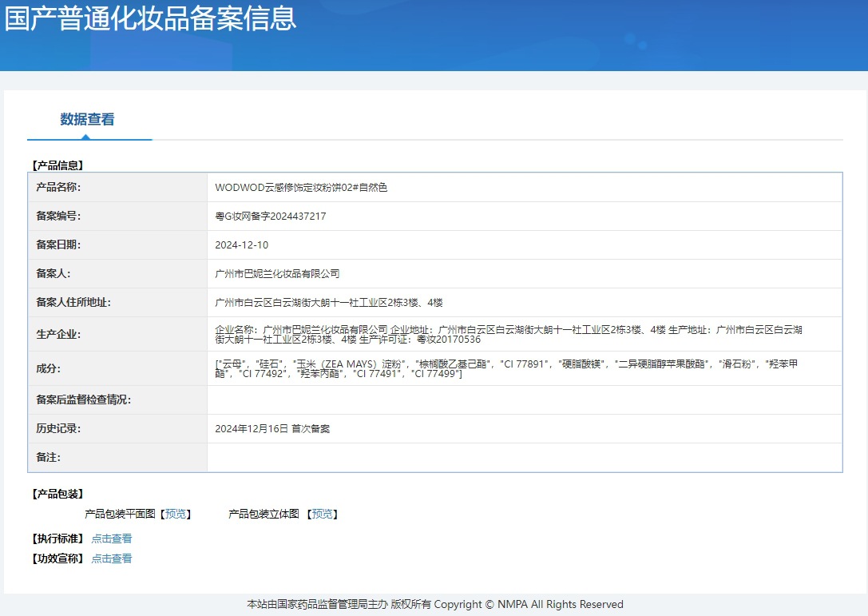Click the NMPA copyright footer text
The width and height of the screenshot is (868, 616).
[435, 604]
